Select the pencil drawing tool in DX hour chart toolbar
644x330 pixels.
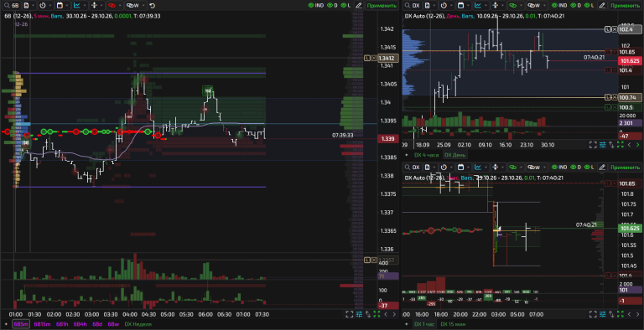(603, 167)
